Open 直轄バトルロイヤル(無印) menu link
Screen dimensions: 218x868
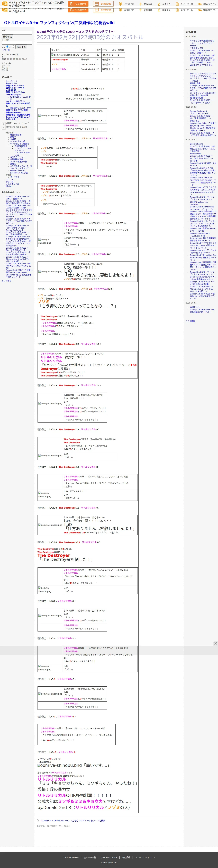click(x=17, y=110)
